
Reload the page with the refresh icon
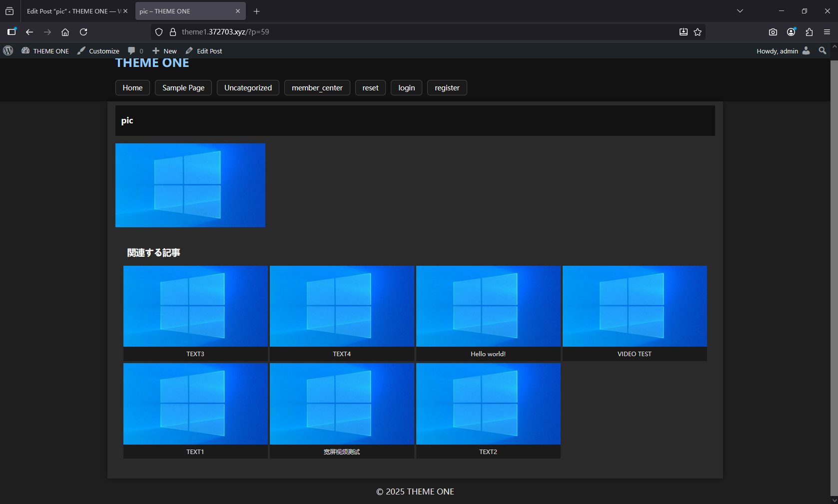point(83,32)
